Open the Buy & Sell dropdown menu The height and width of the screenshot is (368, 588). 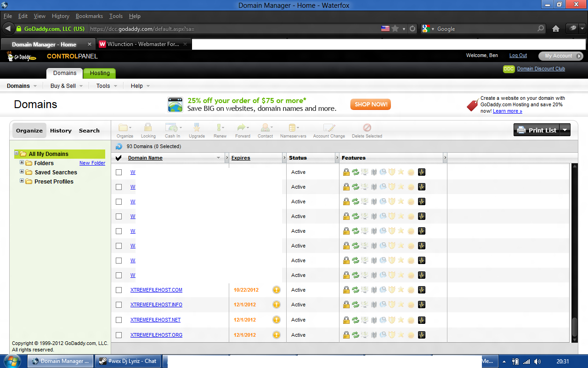(x=67, y=86)
